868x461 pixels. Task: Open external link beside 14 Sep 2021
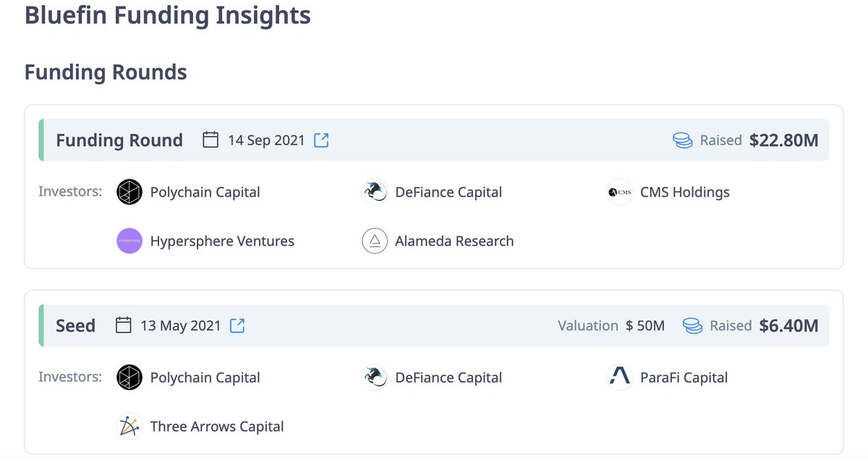point(322,140)
